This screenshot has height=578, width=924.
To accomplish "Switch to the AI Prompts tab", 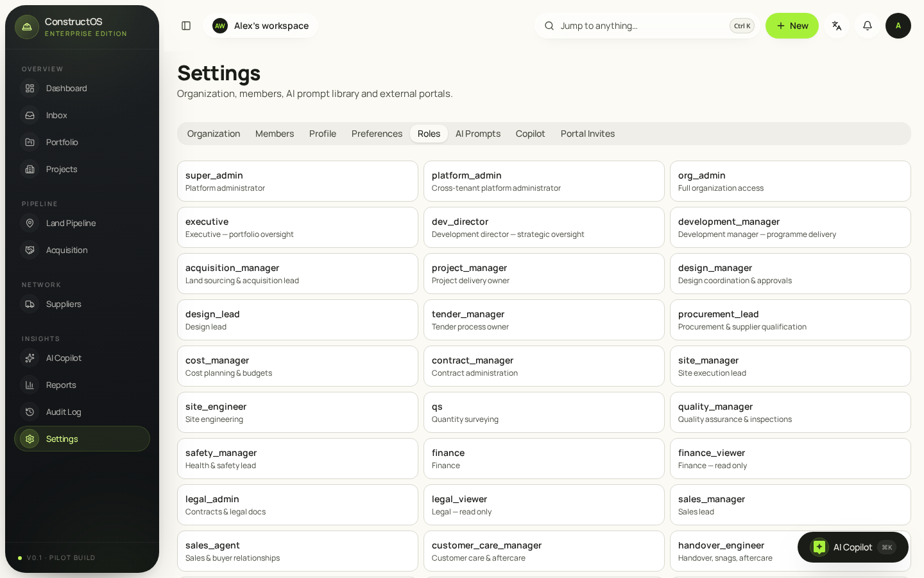I will click(478, 134).
